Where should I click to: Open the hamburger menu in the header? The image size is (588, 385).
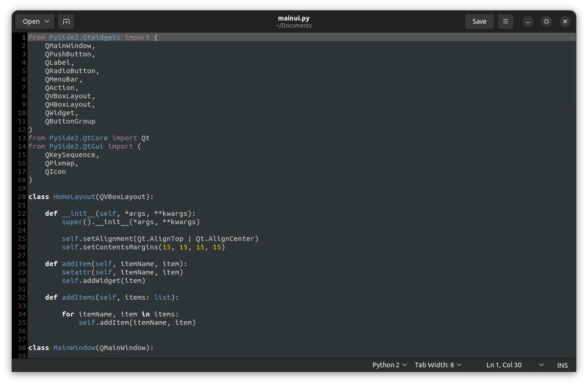505,21
